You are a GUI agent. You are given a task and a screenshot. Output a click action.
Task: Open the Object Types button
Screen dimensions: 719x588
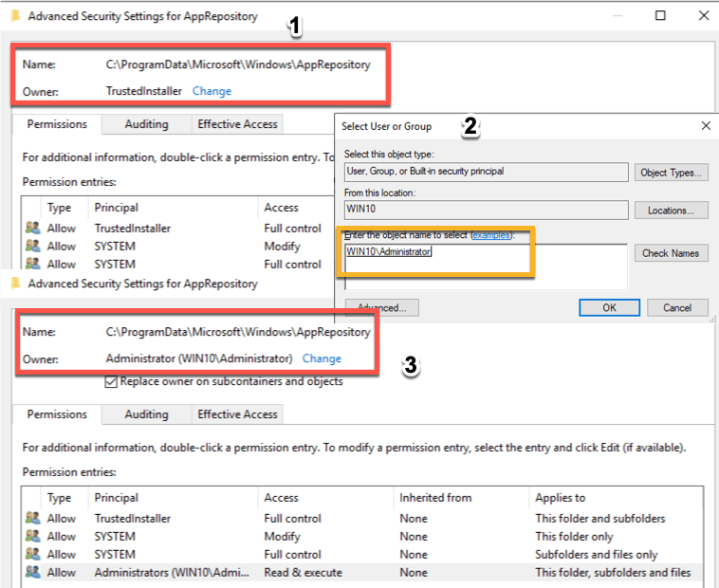(672, 173)
